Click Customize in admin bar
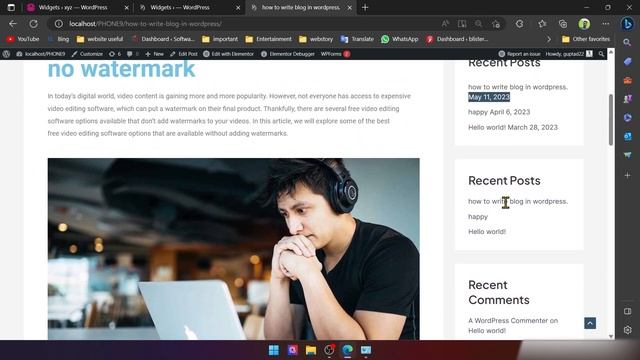Image resolution: width=640 pixels, height=360 pixels. (87, 54)
